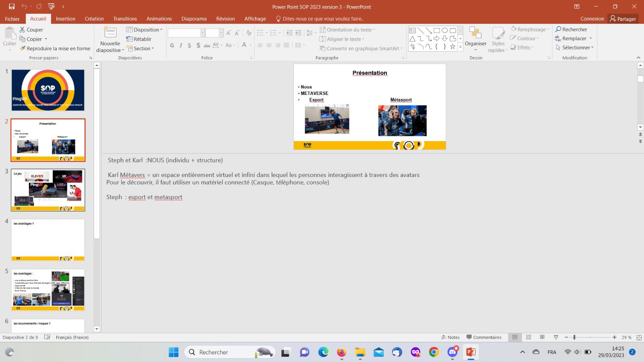Click Connexion to sign in

pyautogui.click(x=592, y=19)
